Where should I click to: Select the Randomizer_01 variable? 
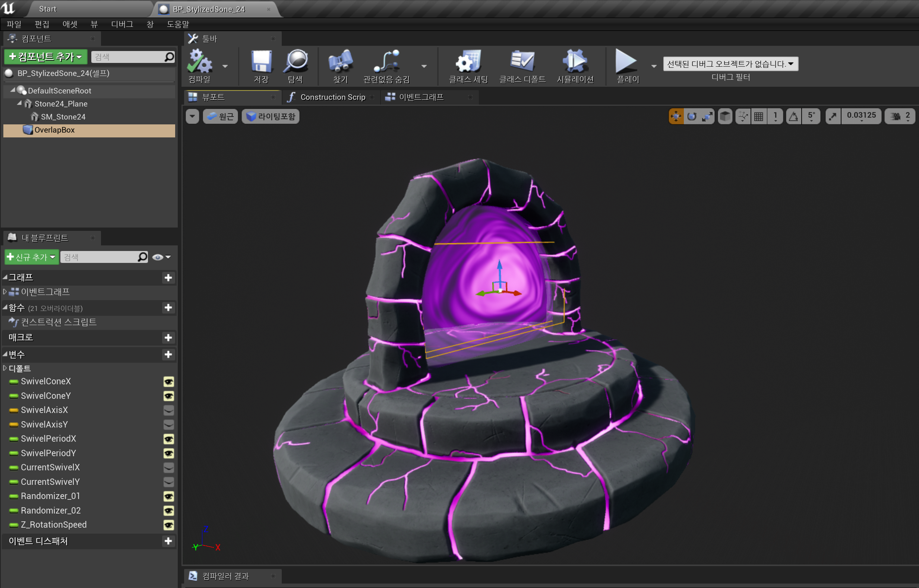coord(50,496)
